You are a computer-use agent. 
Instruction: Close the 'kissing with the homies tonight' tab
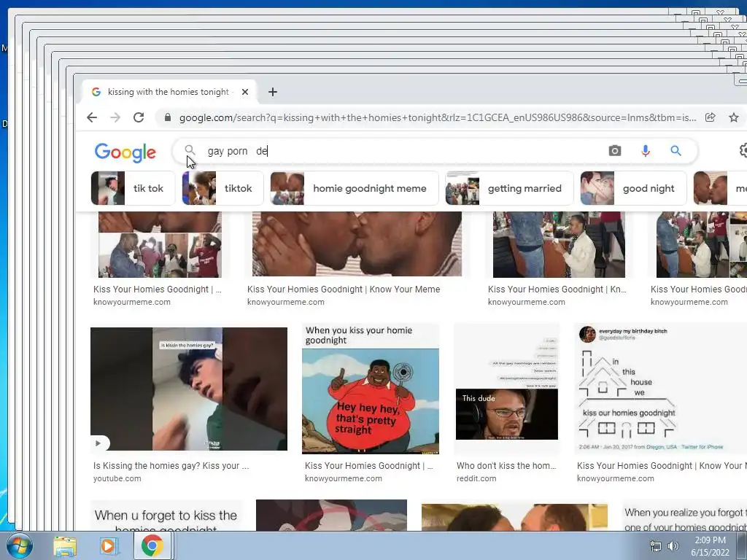tap(245, 92)
